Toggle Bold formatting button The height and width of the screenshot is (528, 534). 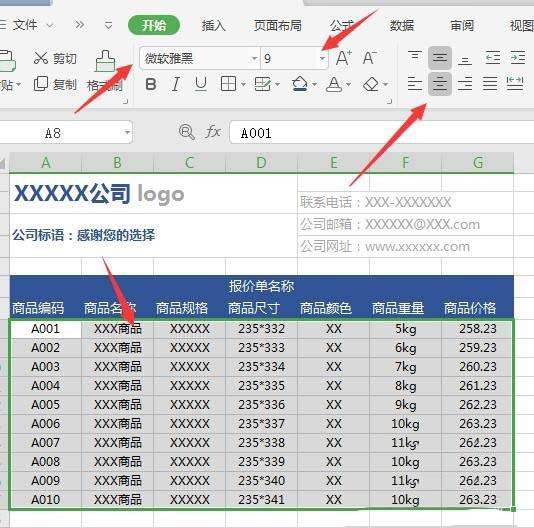pos(151,84)
